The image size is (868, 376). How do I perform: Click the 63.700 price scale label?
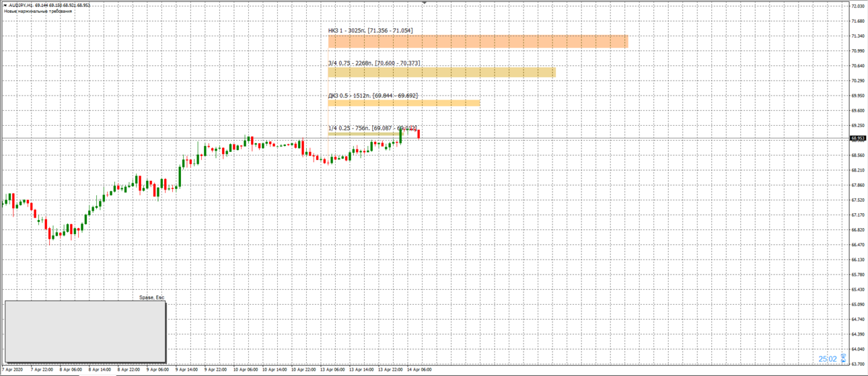click(858, 364)
